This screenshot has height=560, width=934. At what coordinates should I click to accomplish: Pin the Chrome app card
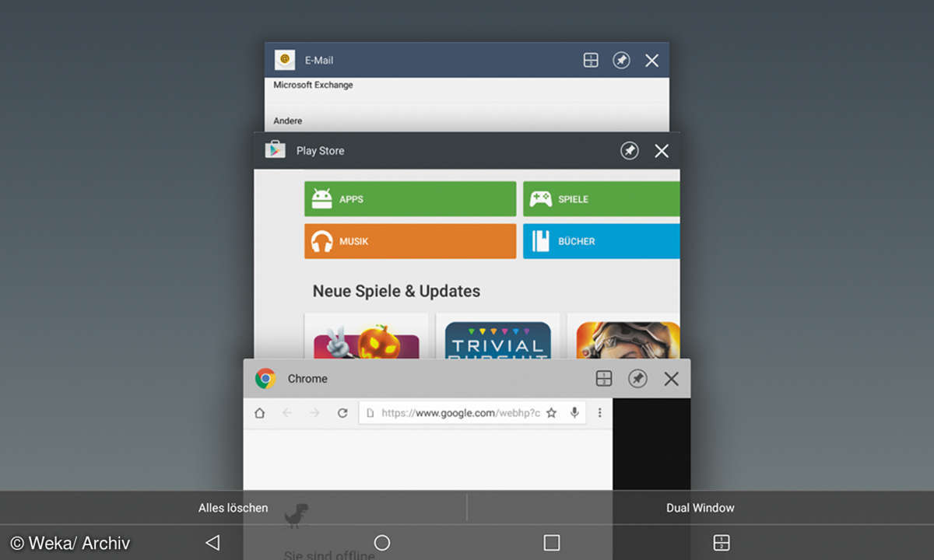coord(637,379)
